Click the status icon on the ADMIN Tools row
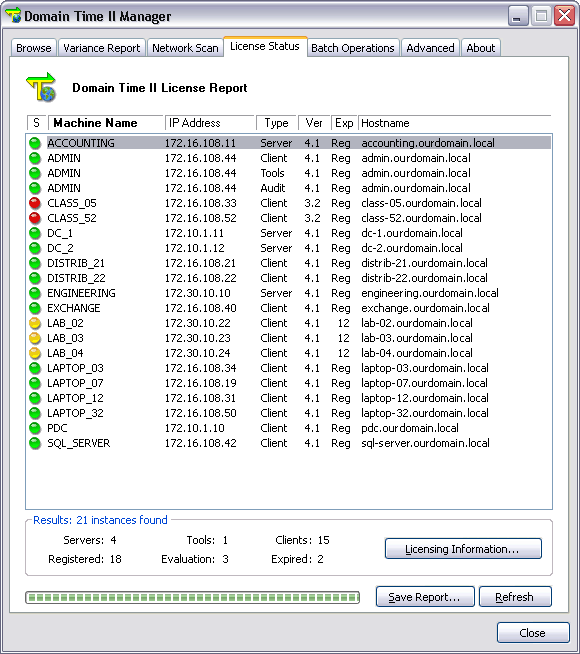The width and height of the screenshot is (580, 654). (35, 173)
